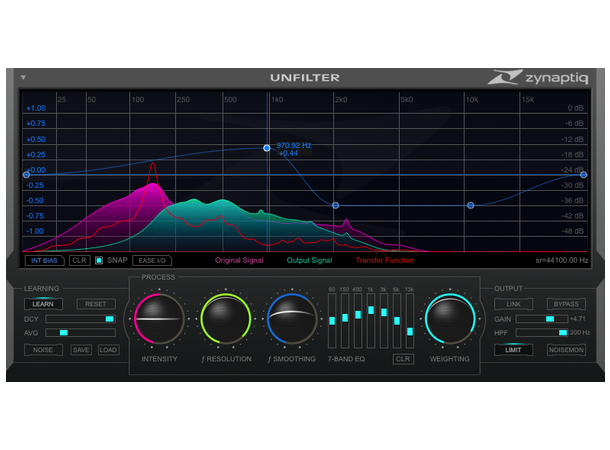Image resolution: width=610 pixels, height=450 pixels.
Task: Click the 3k EQ band fader
Action: click(x=384, y=312)
